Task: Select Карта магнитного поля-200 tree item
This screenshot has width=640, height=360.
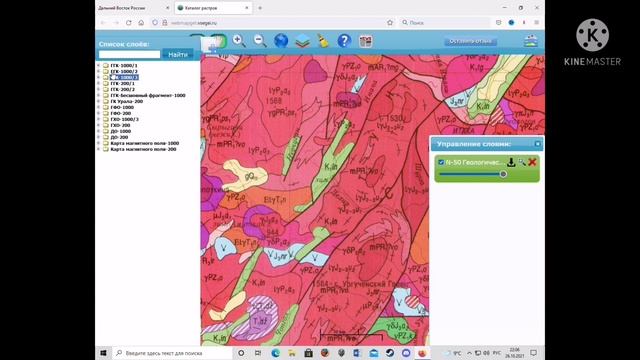Action: click(x=143, y=149)
